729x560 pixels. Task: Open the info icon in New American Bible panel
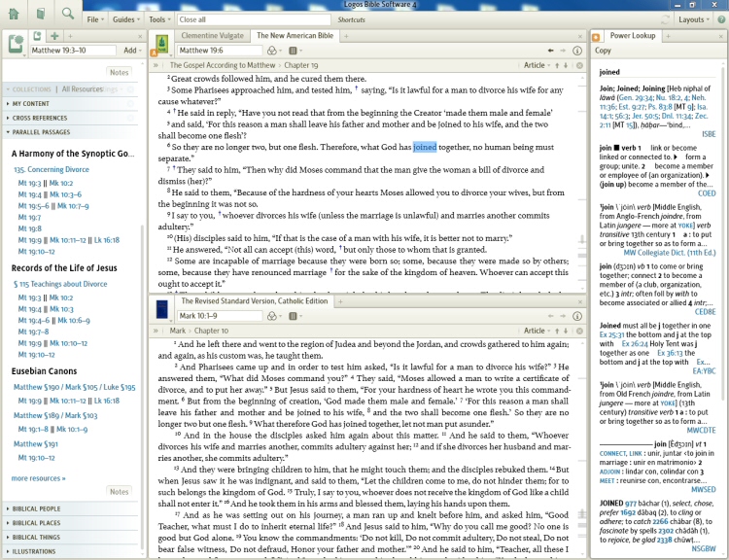click(x=577, y=50)
